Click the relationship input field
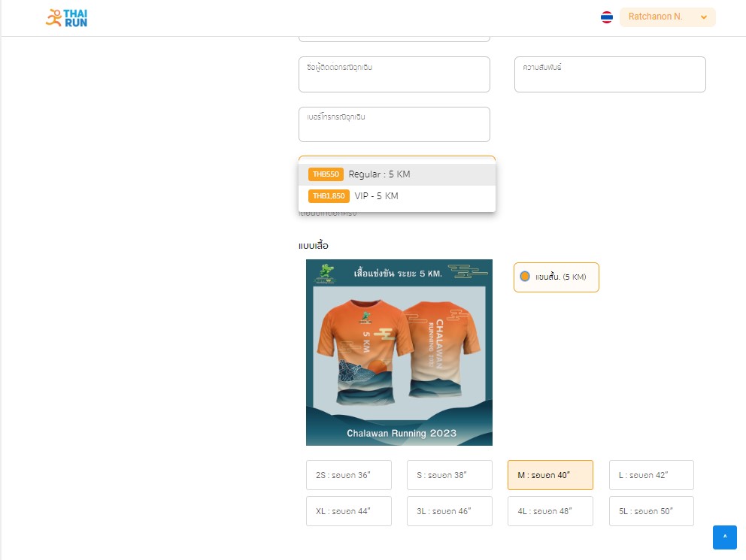This screenshot has height=560, width=746. click(610, 74)
